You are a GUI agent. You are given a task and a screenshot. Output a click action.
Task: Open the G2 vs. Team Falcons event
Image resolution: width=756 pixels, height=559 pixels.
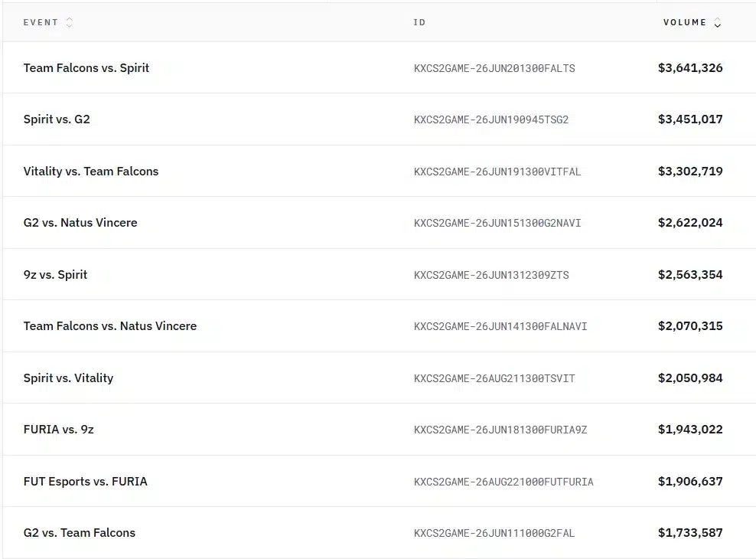click(80, 532)
